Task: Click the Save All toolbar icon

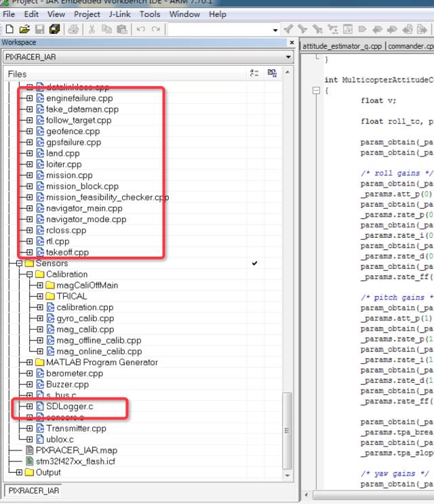Action: tap(54, 29)
